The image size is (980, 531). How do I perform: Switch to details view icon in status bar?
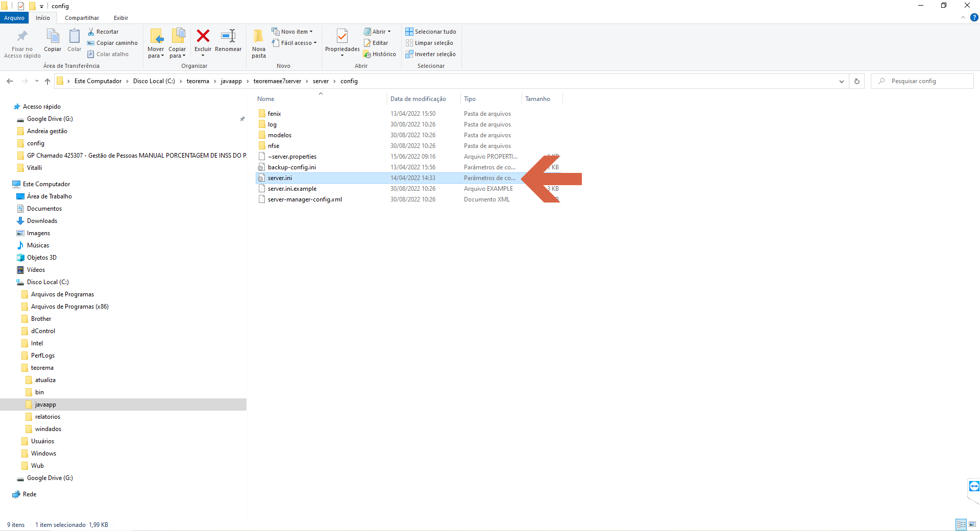pyautogui.click(x=961, y=524)
